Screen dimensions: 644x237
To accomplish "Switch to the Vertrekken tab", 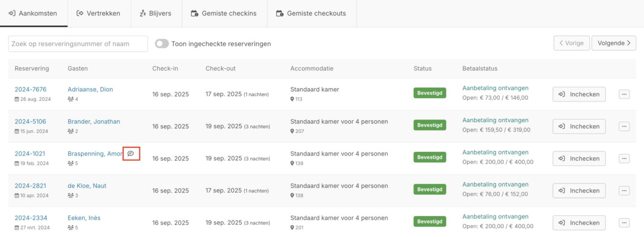I will pos(99,13).
